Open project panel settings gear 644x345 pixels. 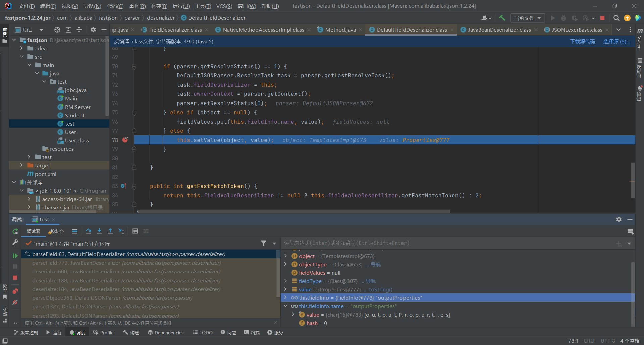[93, 30]
